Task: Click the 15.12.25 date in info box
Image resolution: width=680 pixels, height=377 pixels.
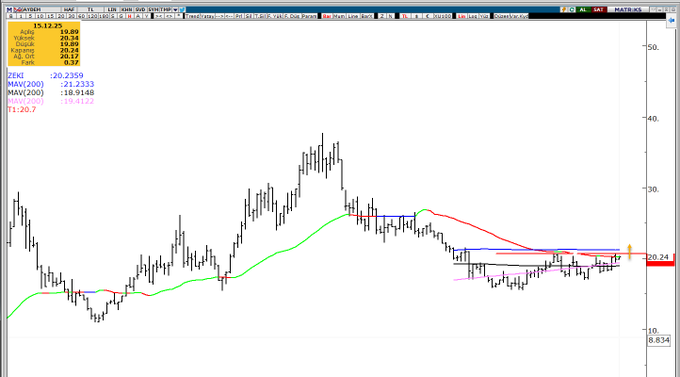Action: [x=47, y=26]
